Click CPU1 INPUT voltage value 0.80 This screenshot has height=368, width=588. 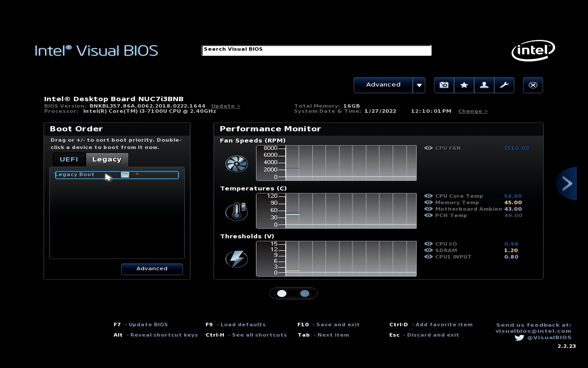[511, 257]
